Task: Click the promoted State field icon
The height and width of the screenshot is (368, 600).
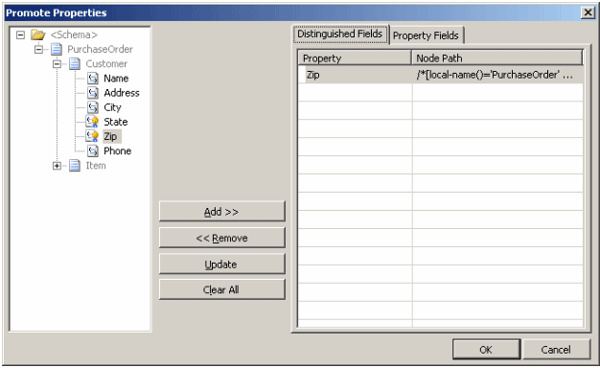Action: click(92, 122)
